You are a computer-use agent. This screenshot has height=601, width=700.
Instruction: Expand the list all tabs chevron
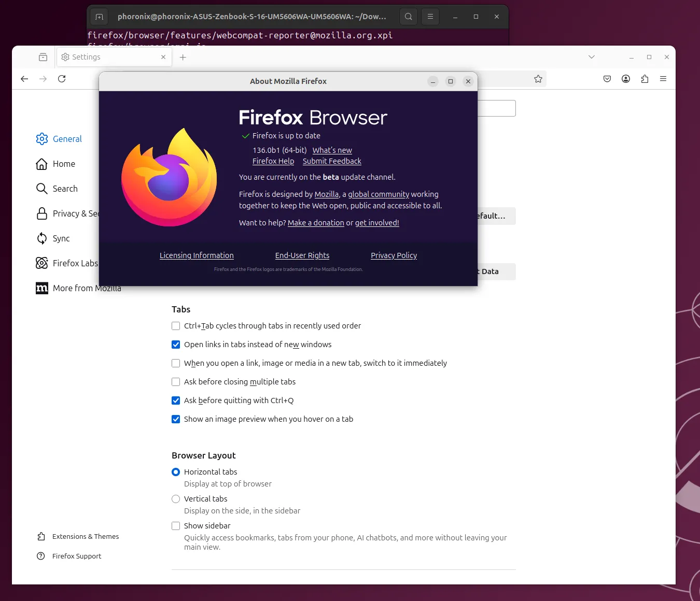(592, 57)
